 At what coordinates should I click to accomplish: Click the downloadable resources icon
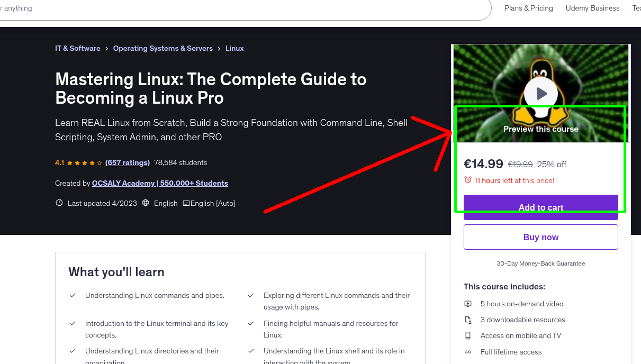[x=468, y=320]
